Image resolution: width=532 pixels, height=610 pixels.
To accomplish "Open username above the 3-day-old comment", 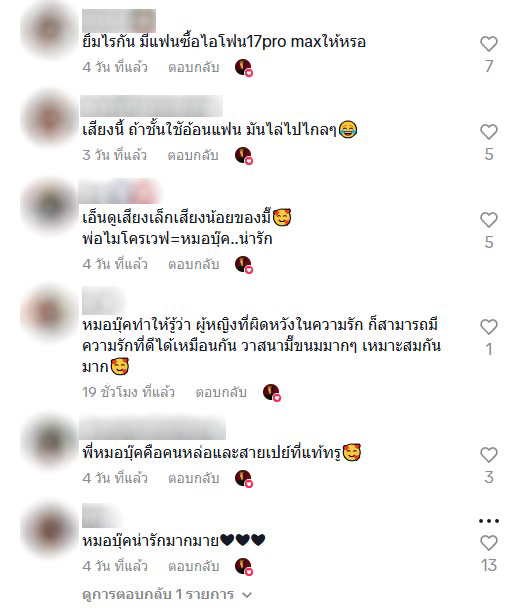I will click(x=151, y=105).
